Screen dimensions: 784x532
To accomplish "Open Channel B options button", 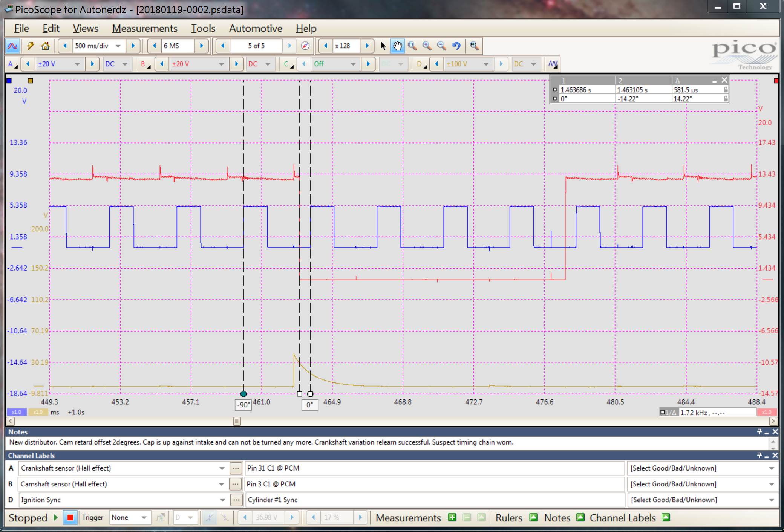I will 145,64.
